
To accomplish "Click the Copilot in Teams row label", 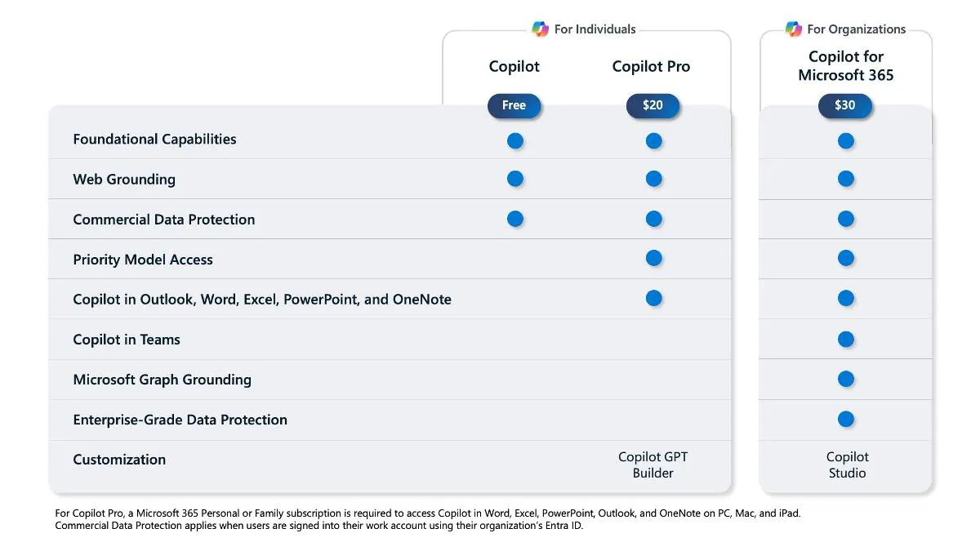I will 127,340.
